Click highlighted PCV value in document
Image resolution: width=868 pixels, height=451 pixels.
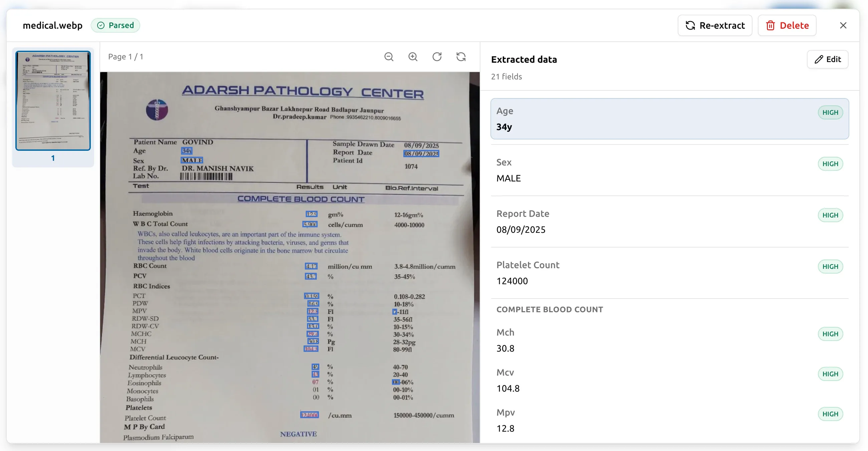(311, 276)
